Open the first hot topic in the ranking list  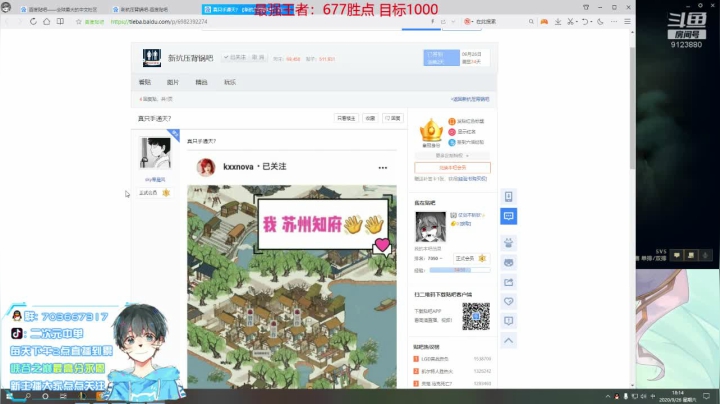tap(433, 359)
